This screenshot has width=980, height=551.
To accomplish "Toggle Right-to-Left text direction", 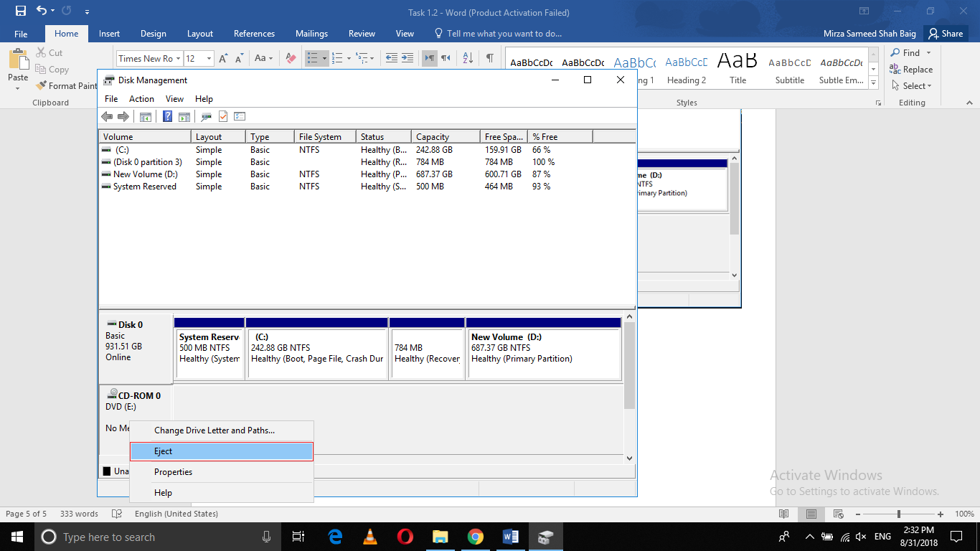I will [446, 57].
